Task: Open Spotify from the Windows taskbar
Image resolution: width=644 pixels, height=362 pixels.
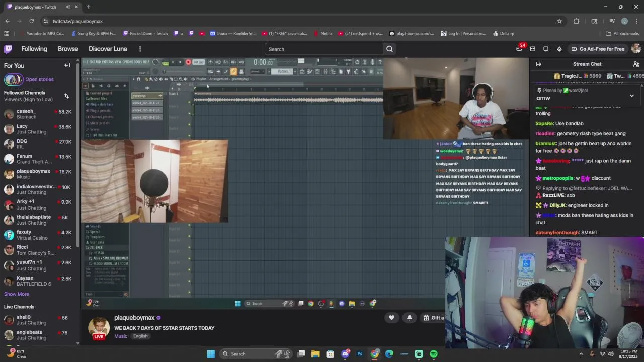Action: click(x=434, y=354)
